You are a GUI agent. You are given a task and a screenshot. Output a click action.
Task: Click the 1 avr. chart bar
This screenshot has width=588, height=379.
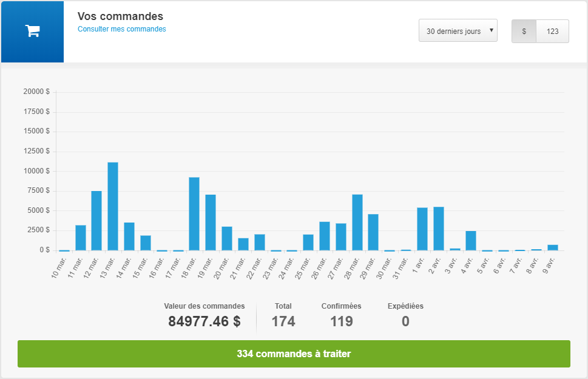[422, 229]
